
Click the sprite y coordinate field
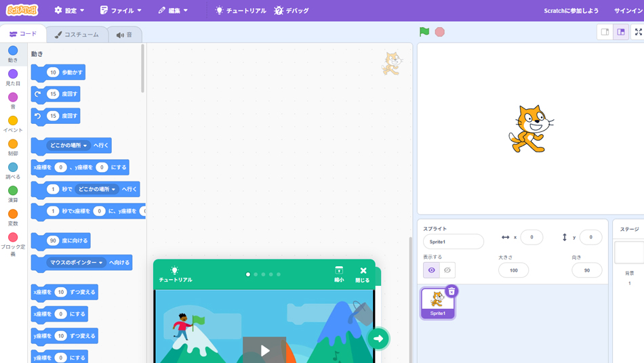[590, 237]
